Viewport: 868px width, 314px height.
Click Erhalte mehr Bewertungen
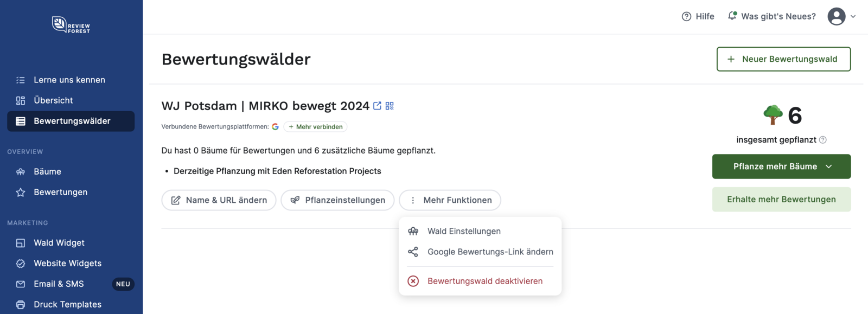click(781, 200)
